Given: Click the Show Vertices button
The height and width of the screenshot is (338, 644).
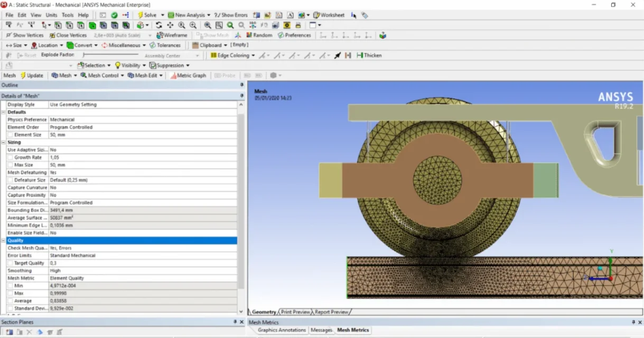Looking at the screenshot, I should tap(24, 35).
